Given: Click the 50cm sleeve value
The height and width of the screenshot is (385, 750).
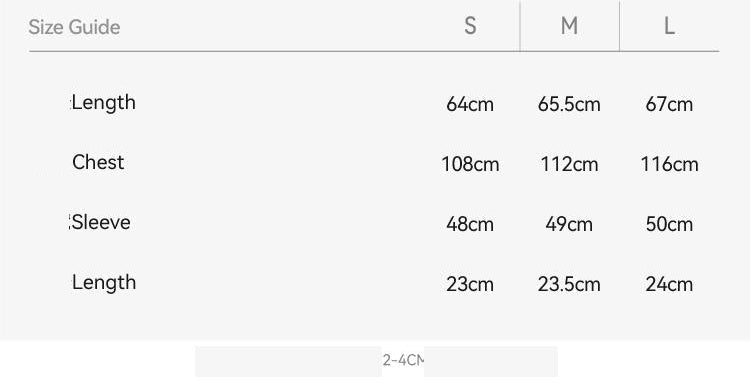Looking at the screenshot, I should [x=669, y=224].
